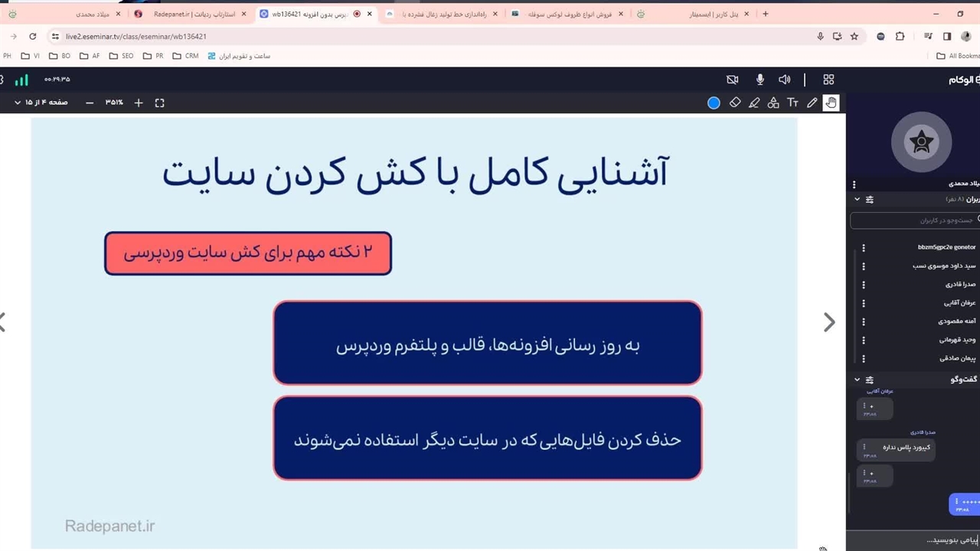Select the eraser tool

tap(735, 103)
